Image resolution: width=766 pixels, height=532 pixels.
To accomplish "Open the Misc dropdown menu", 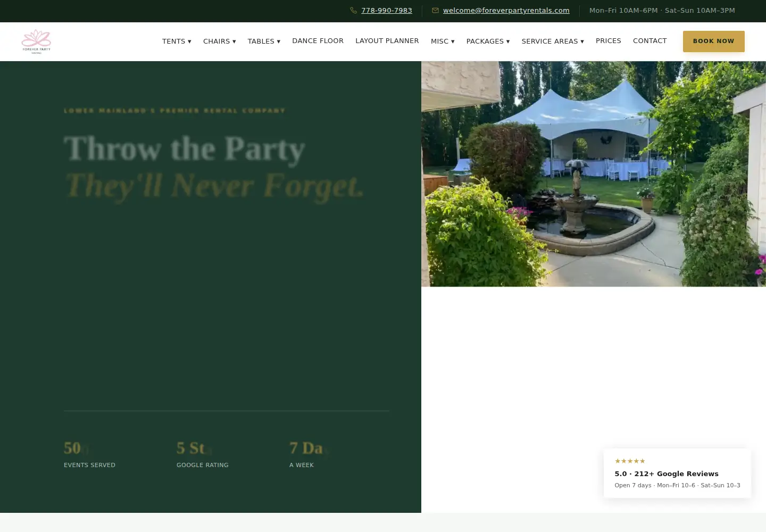I will (443, 41).
